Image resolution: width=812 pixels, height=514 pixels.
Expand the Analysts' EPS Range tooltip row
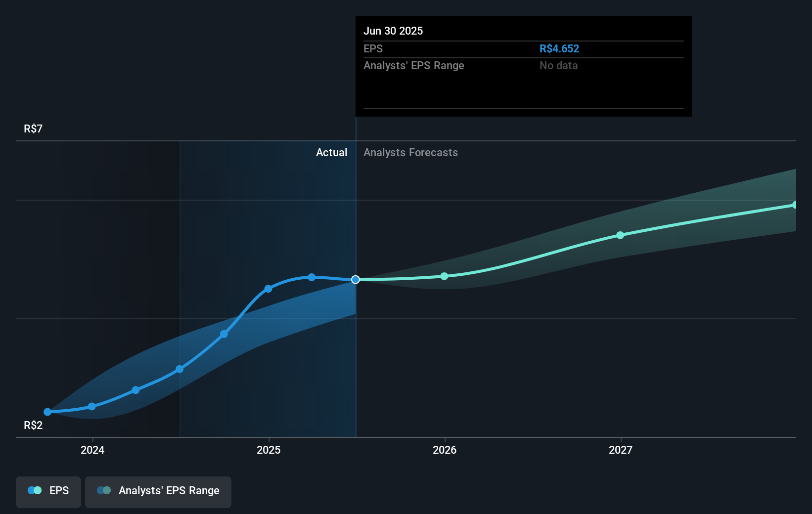pyautogui.click(x=414, y=65)
